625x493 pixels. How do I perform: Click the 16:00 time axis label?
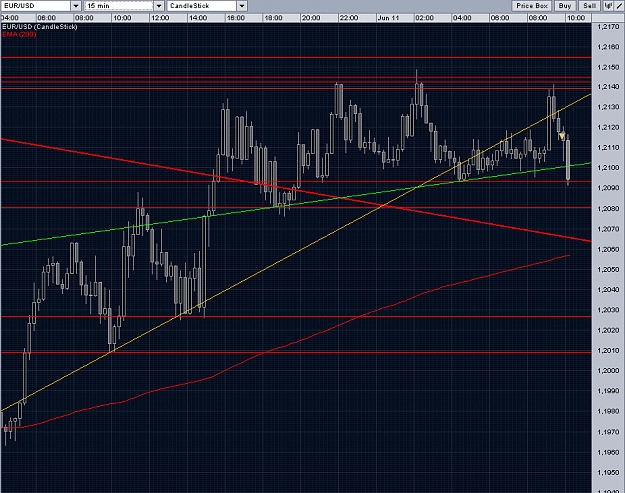click(x=236, y=18)
